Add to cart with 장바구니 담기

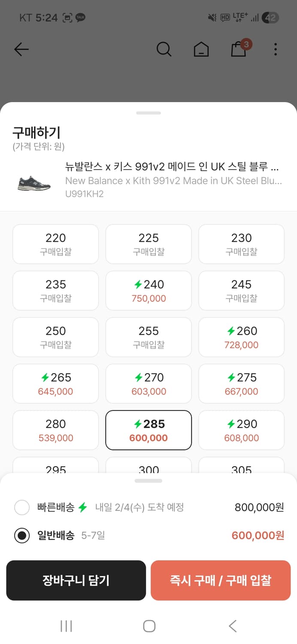pyautogui.click(x=76, y=580)
